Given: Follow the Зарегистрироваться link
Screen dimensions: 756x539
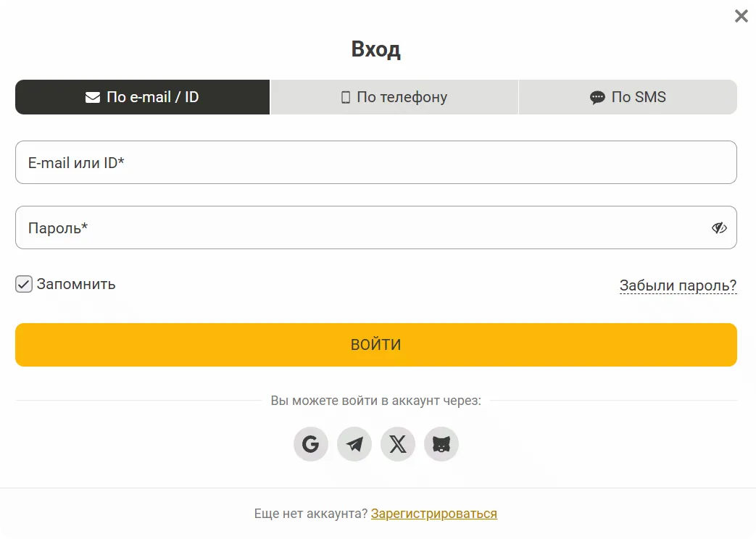Looking at the screenshot, I should (x=433, y=514).
